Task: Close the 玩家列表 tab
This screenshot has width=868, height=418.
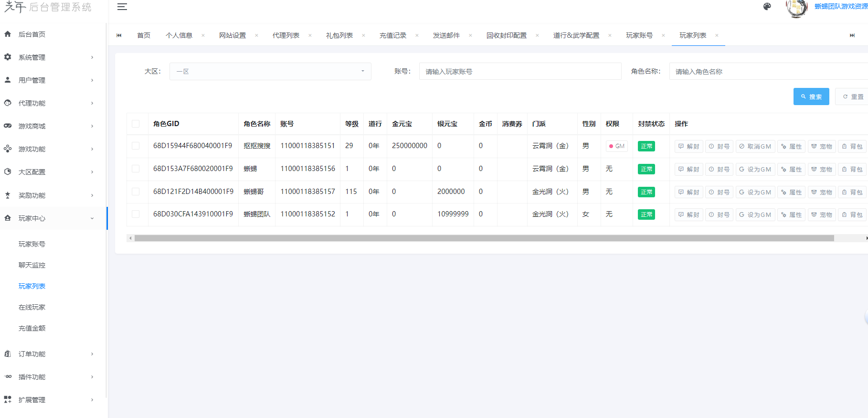Action: pos(717,35)
